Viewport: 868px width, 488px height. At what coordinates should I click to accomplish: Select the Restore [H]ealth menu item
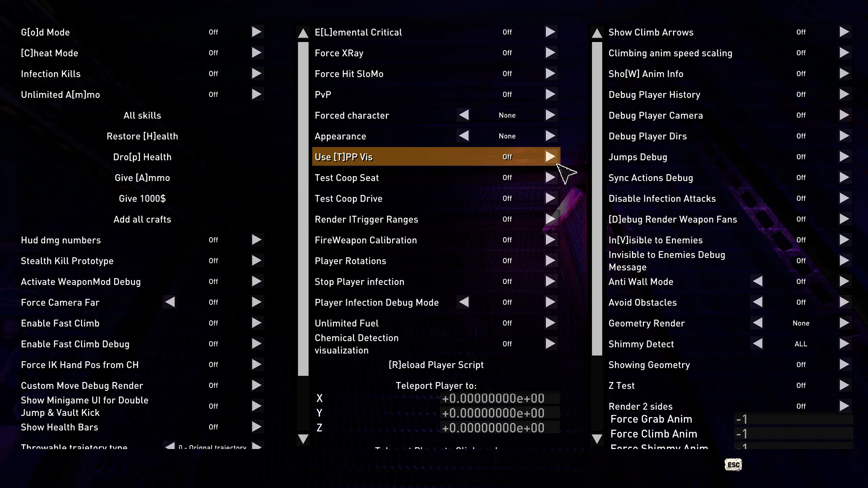[x=142, y=136]
